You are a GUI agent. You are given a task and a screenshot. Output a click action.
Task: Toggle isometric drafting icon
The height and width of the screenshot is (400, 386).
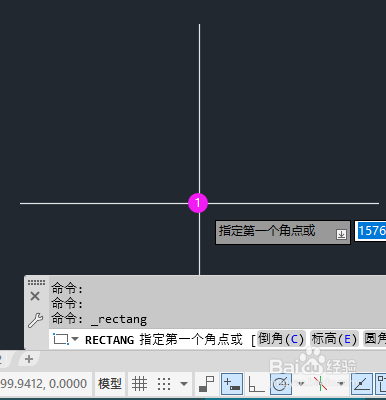(320, 384)
